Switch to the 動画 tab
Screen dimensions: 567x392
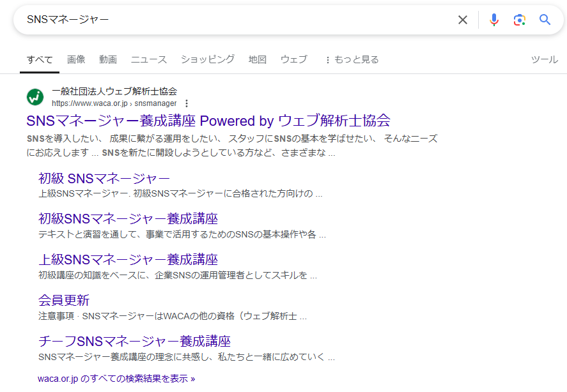coord(108,59)
